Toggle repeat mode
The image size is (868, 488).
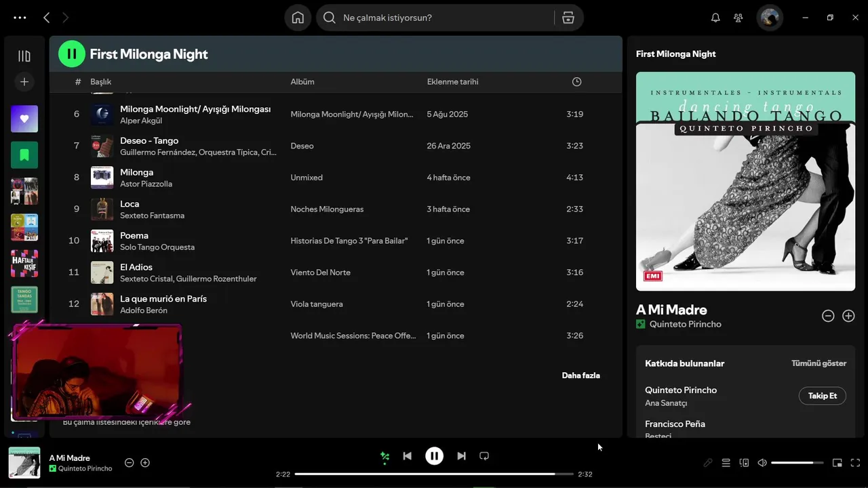pyautogui.click(x=484, y=456)
